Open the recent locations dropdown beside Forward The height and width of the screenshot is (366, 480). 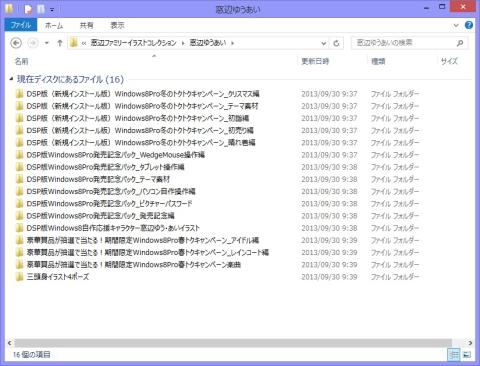click(47, 43)
